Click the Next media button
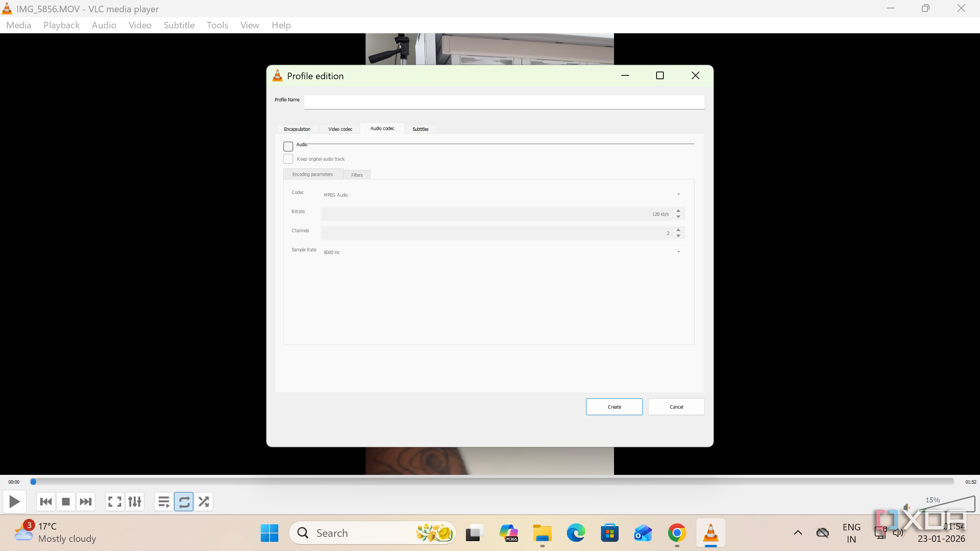The width and height of the screenshot is (980, 551). (86, 501)
